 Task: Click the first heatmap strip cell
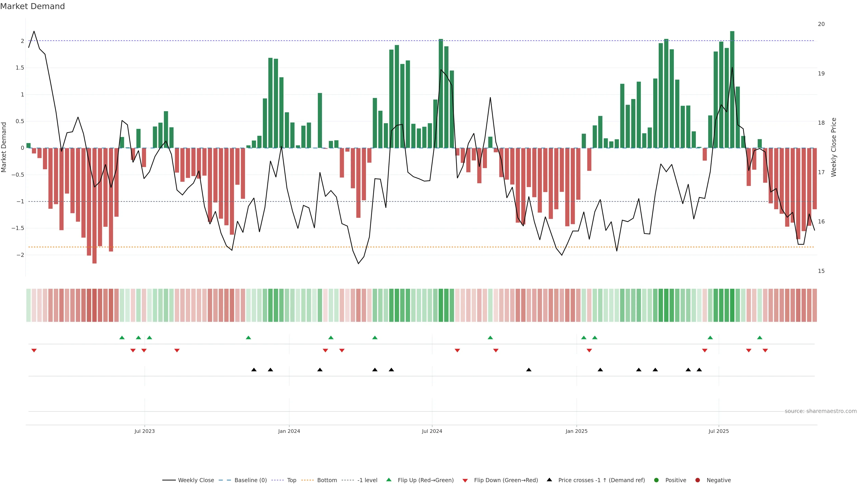[x=28, y=305]
